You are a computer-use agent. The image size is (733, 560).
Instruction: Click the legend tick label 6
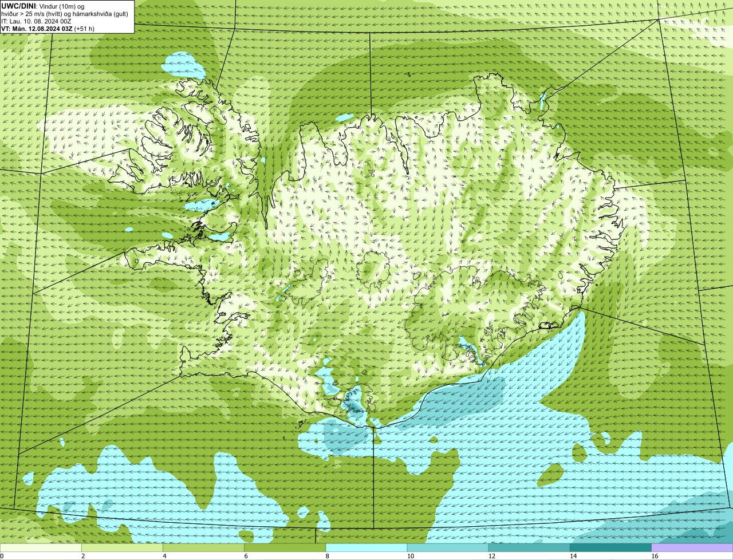click(246, 556)
